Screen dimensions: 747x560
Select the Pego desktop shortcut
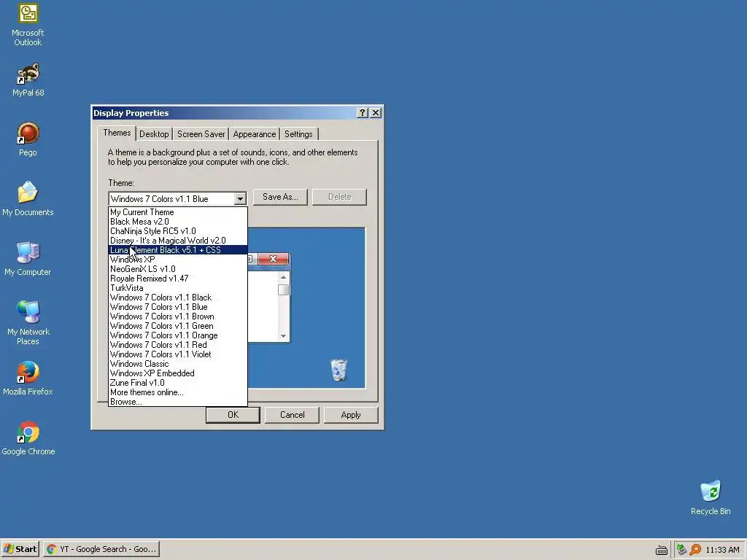pyautogui.click(x=28, y=139)
